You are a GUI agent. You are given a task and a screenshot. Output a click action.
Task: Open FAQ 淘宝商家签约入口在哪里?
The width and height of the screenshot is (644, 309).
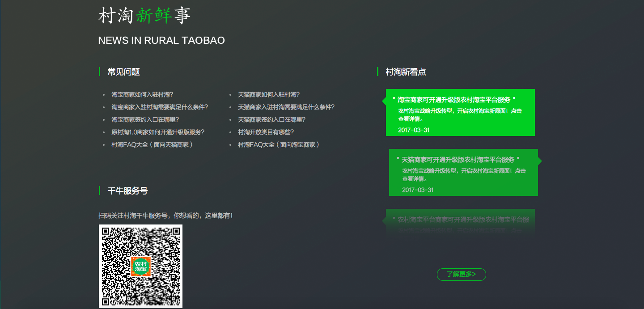click(x=145, y=120)
